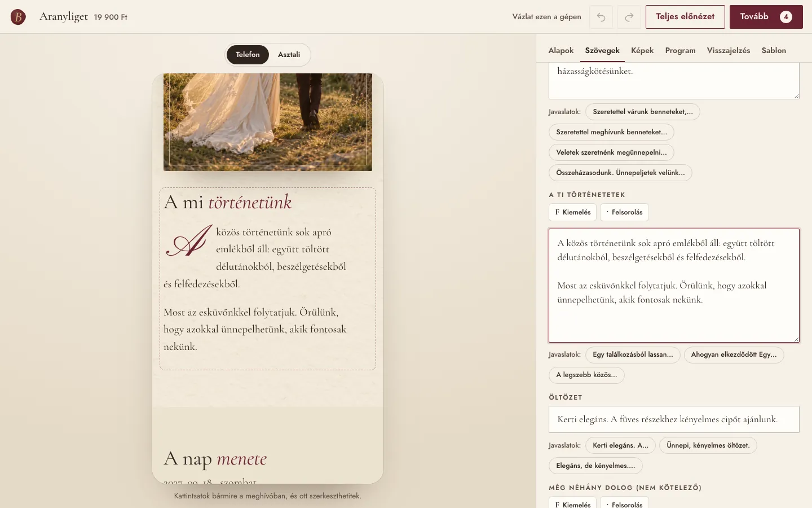Click the Tovább button
Image resolution: width=812 pixels, height=508 pixels.
(x=766, y=17)
